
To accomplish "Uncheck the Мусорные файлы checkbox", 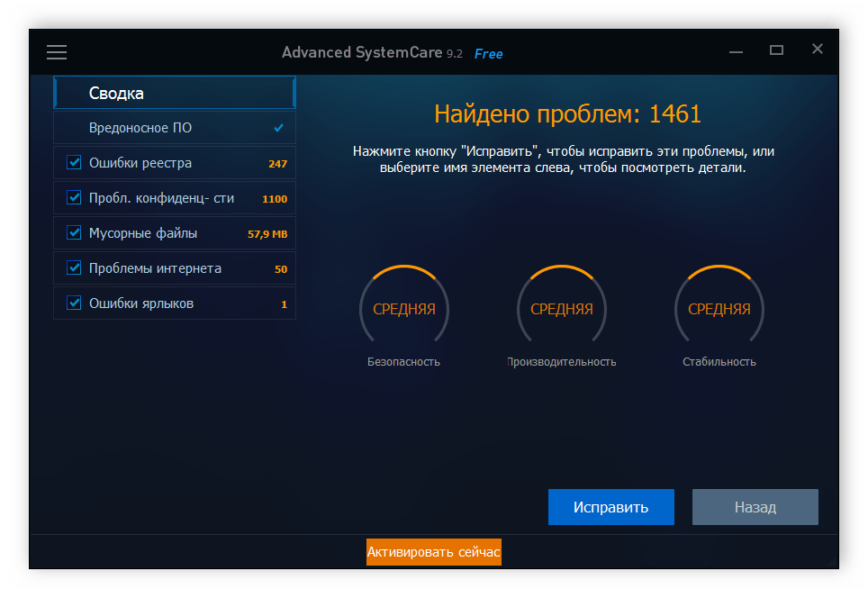I will [73, 232].
